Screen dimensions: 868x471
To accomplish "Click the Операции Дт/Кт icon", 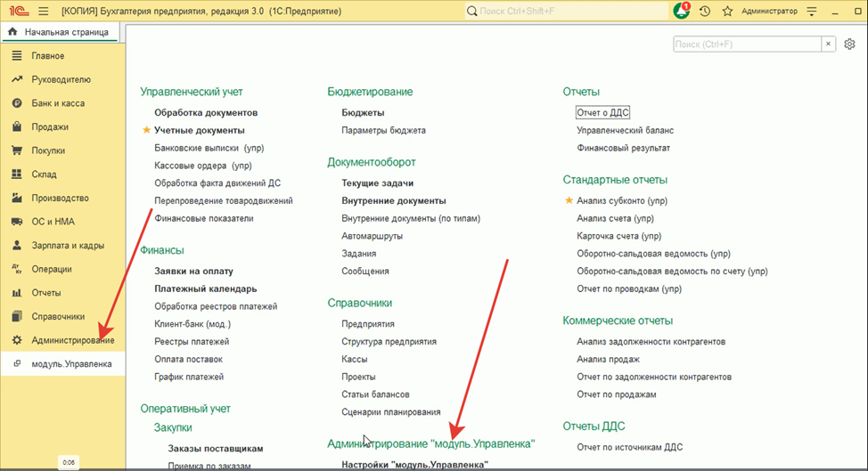I will coord(17,269).
